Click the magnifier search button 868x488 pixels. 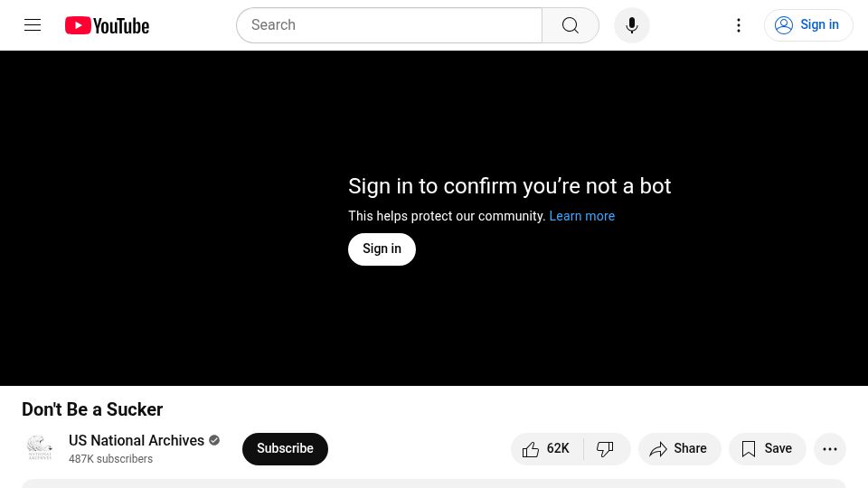(571, 25)
